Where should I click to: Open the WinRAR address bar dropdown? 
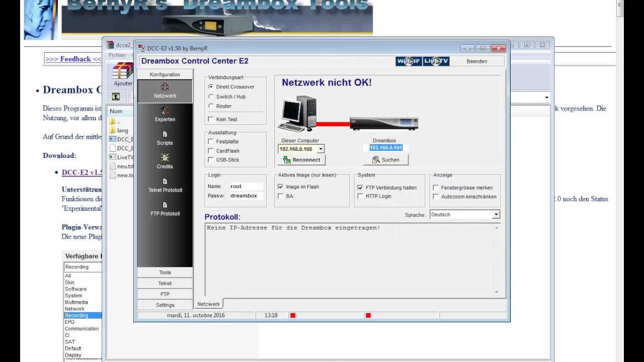pos(546,98)
